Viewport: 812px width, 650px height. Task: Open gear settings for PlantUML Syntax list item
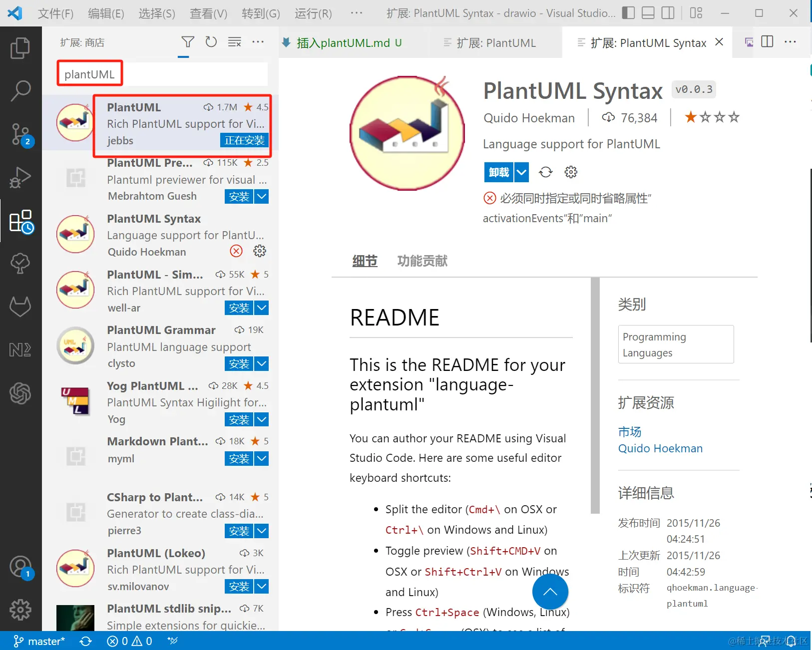click(260, 251)
